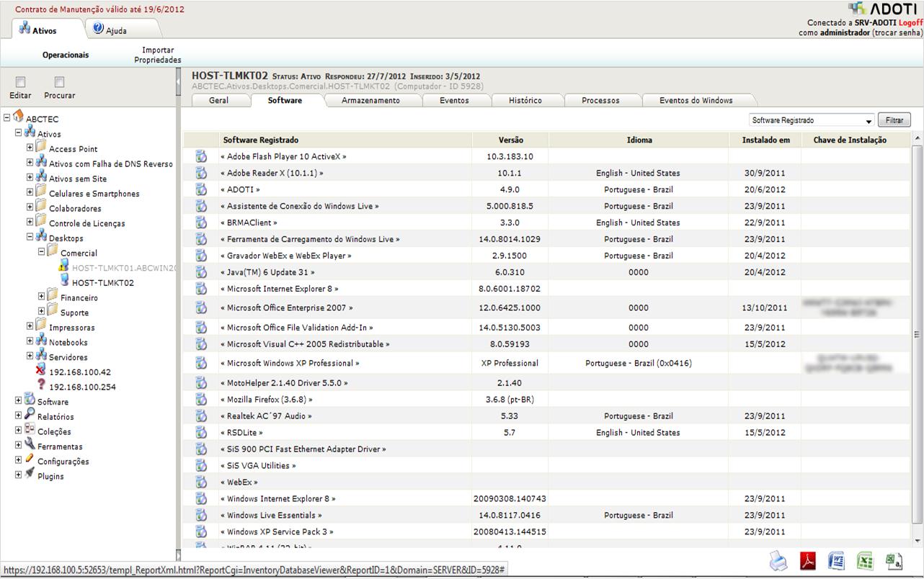Screen dimensions: 924x579
Task: Click the icon next to BRMAClient
Action: (201, 223)
